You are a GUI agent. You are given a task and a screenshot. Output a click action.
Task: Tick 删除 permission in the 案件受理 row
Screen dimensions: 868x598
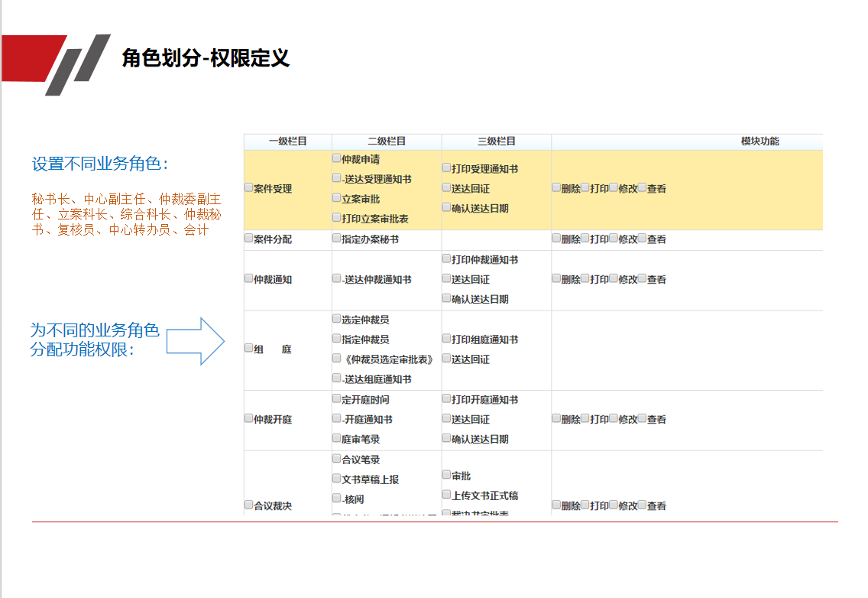pyautogui.click(x=556, y=187)
